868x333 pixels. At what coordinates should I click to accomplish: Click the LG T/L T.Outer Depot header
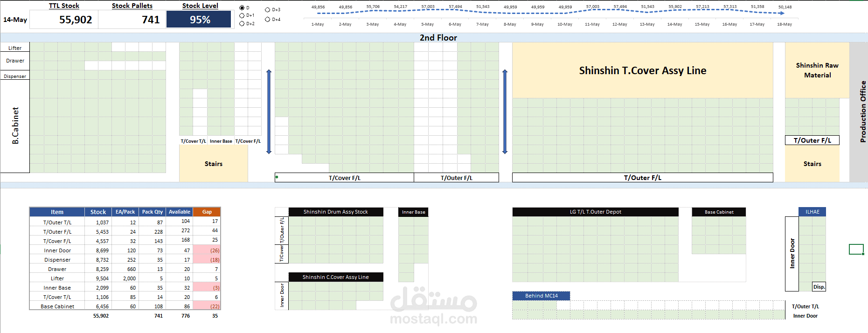coord(595,212)
